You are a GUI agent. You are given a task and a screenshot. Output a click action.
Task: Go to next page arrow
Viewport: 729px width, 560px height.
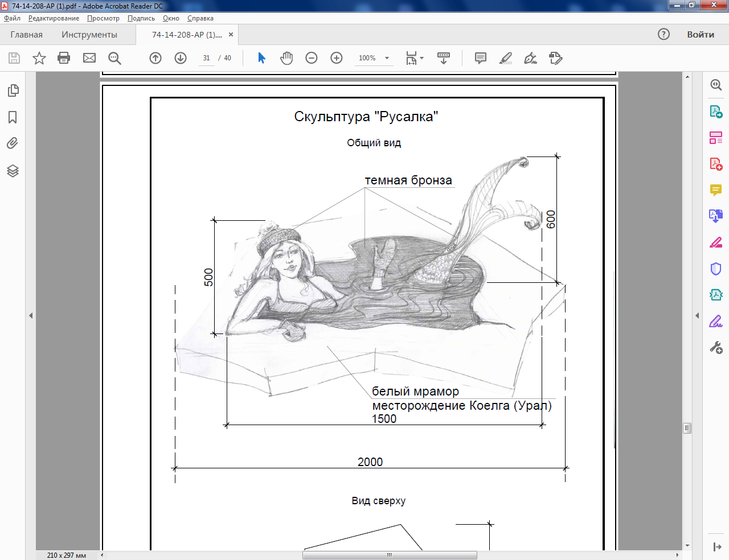tap(181, 58)
